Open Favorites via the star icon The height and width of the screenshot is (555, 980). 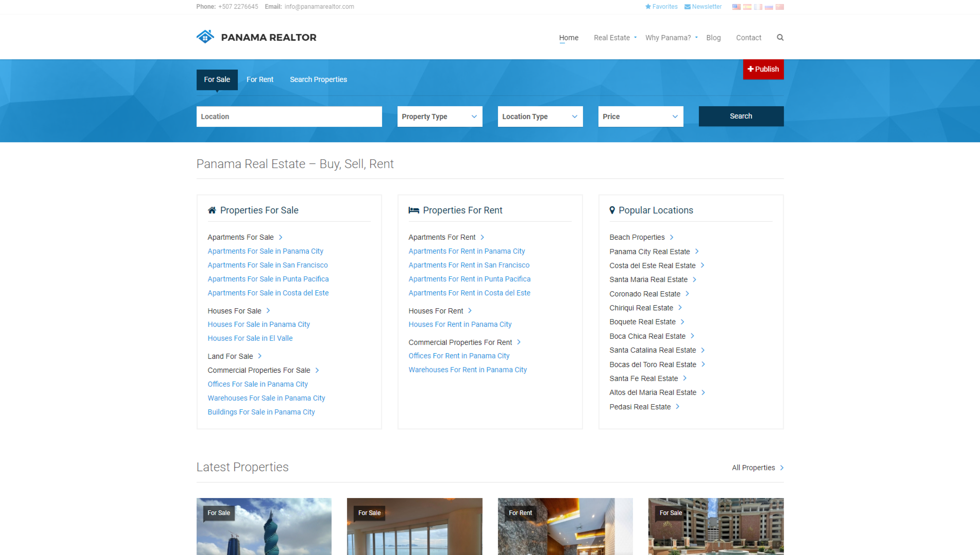[x=648, y=6]
